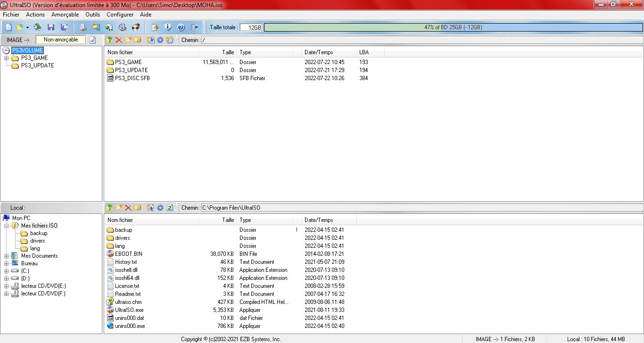Open the Amorçable menu
The image size is (644, 343).
tap(65, 15)
